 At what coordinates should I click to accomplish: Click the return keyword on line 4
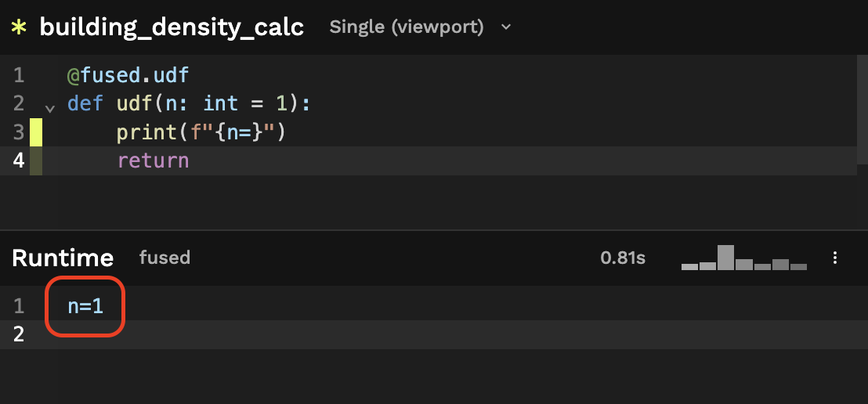153,161
